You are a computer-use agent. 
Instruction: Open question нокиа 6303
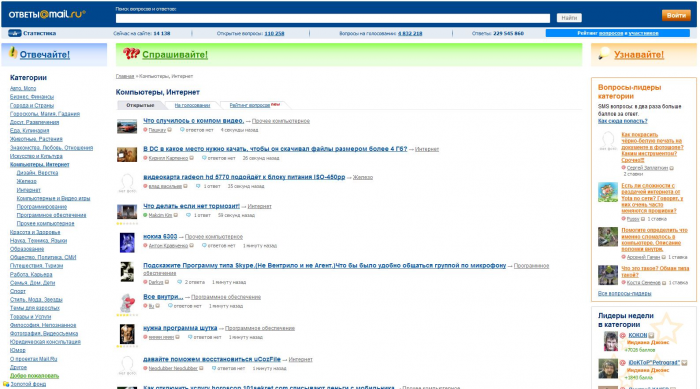pyautogui.click(x=160, y=236)
